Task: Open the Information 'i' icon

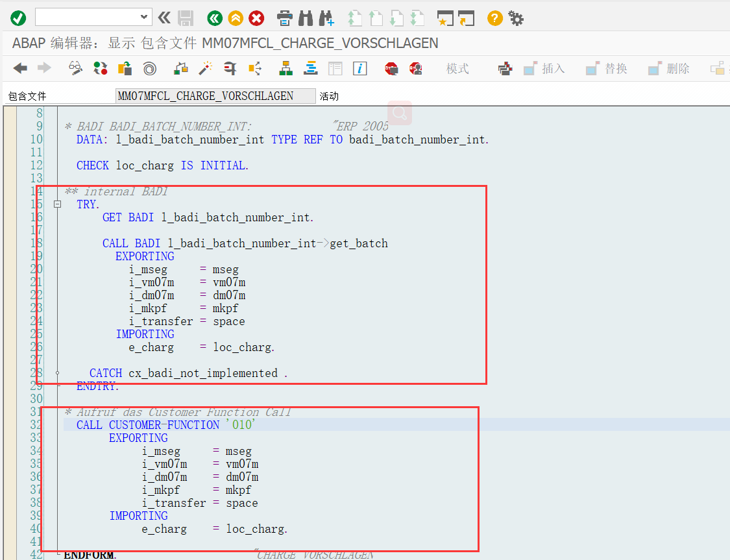Action: [x=360, y=68]
